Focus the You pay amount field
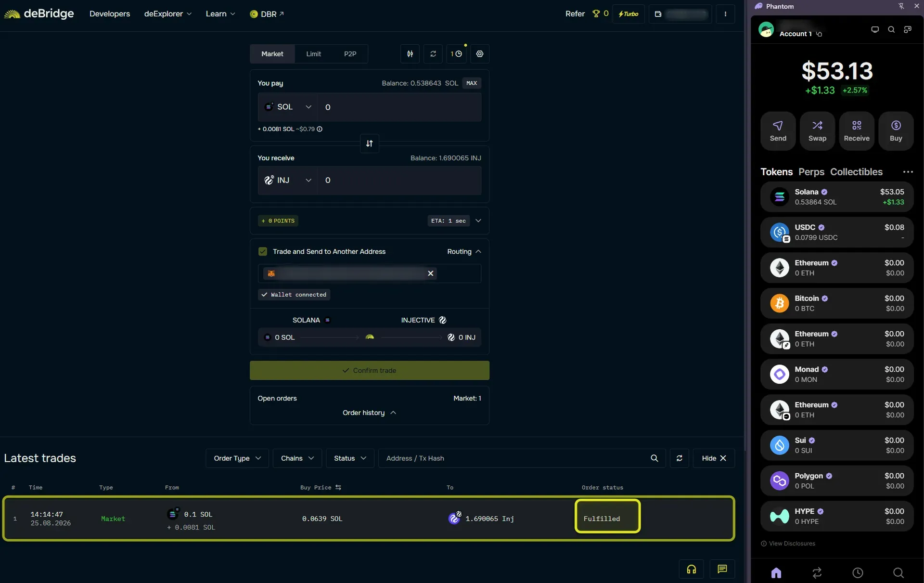Viewport: 924px width, 583px height. coord(399,107)
